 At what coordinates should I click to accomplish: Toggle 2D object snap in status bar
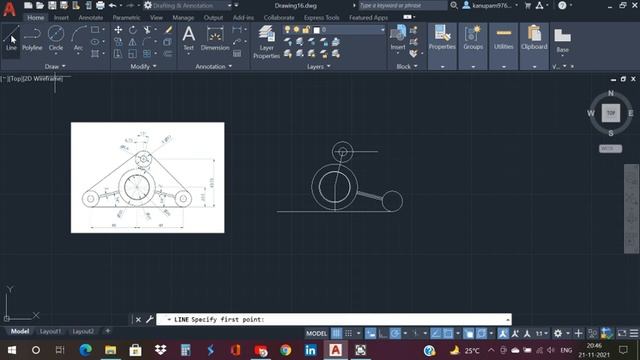tap(448, 333)
